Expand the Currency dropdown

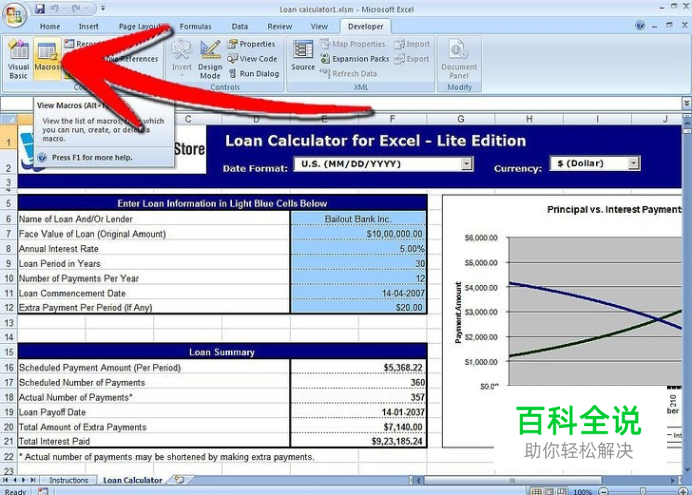(x=633, y=163)
